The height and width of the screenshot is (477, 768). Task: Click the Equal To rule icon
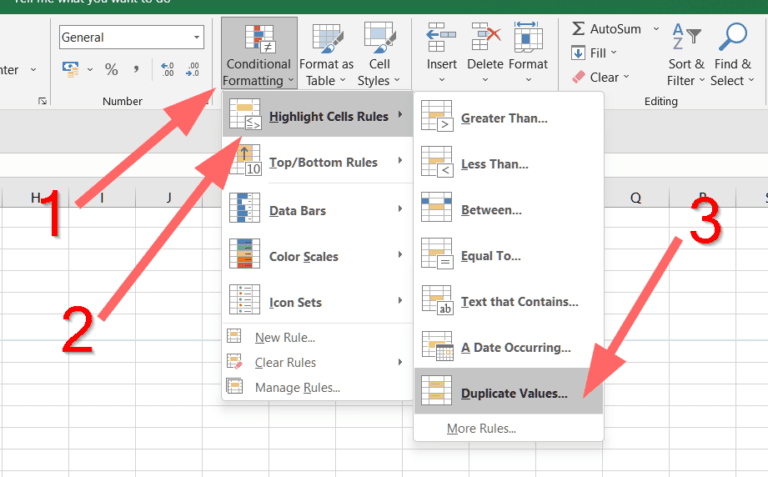pos(437,254)
